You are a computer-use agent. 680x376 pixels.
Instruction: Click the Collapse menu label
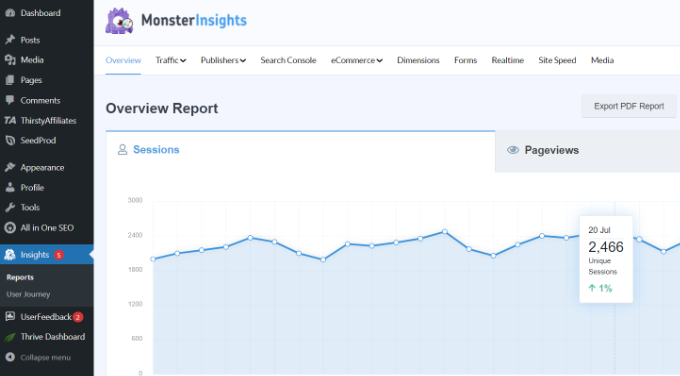click(x=46, y=357)
